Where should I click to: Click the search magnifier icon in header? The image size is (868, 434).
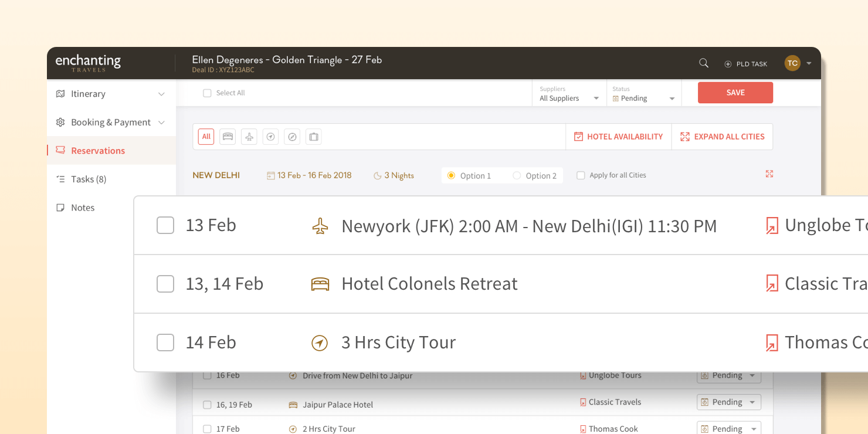pos(704,63)
